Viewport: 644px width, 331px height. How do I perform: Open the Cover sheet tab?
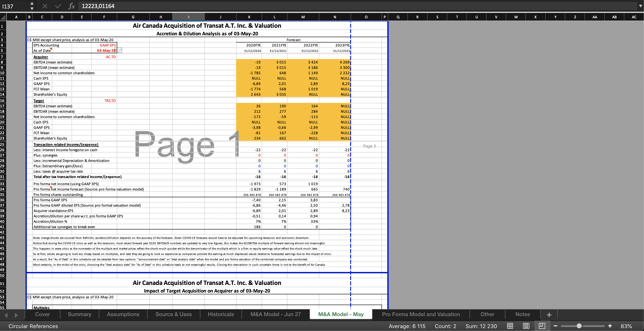coord(42,314)
